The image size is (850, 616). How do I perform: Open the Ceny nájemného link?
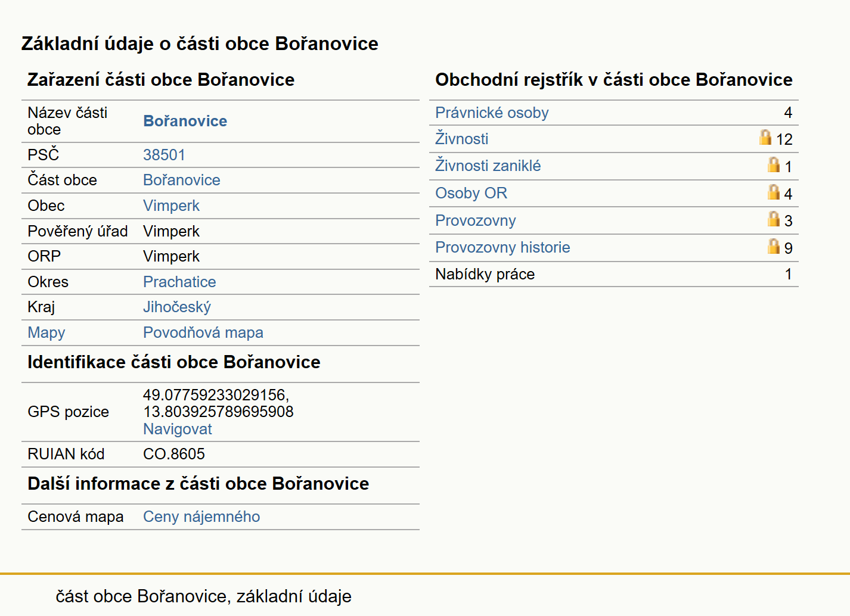(201, 517)
